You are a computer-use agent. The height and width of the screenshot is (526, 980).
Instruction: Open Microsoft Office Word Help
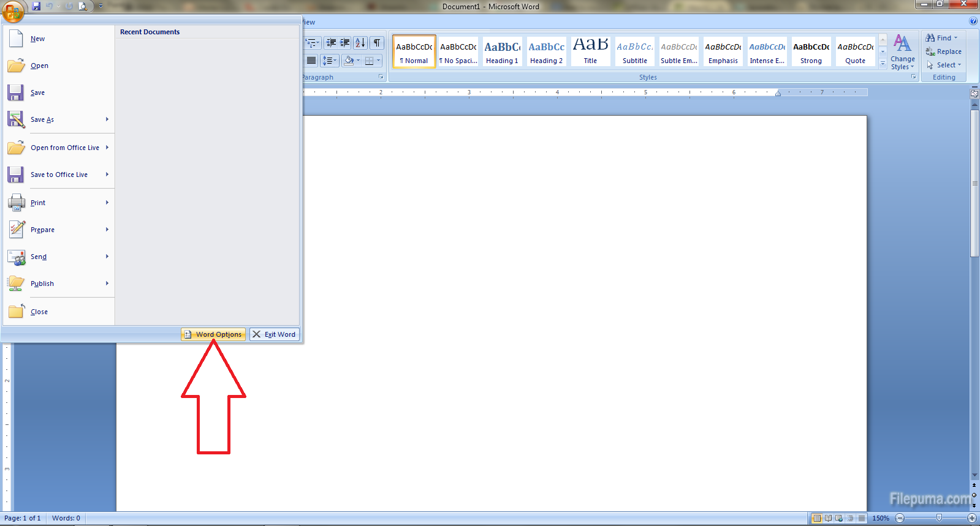[x=973, y=21]
